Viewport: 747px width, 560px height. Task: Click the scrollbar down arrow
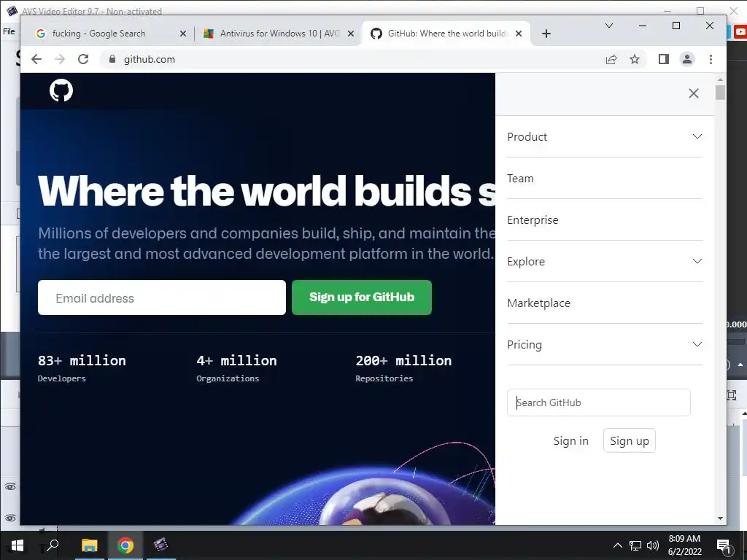(720, 518)
